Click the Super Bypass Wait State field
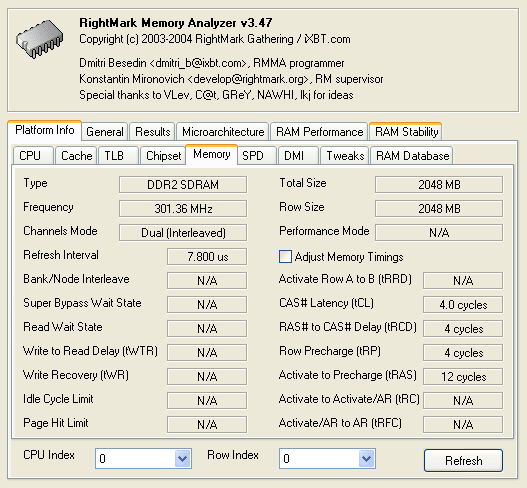 [x=207, y=305]
